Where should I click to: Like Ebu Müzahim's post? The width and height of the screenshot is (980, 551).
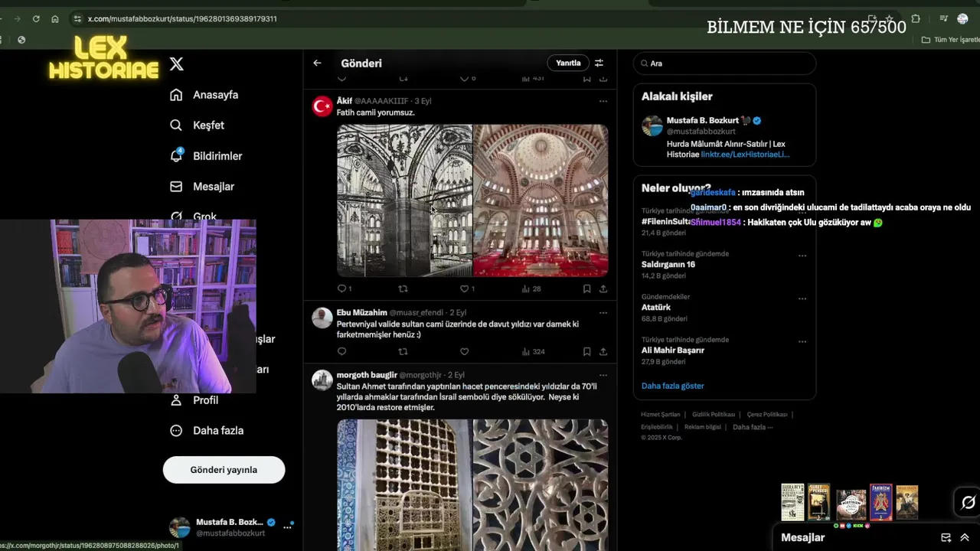coord(465,352)
